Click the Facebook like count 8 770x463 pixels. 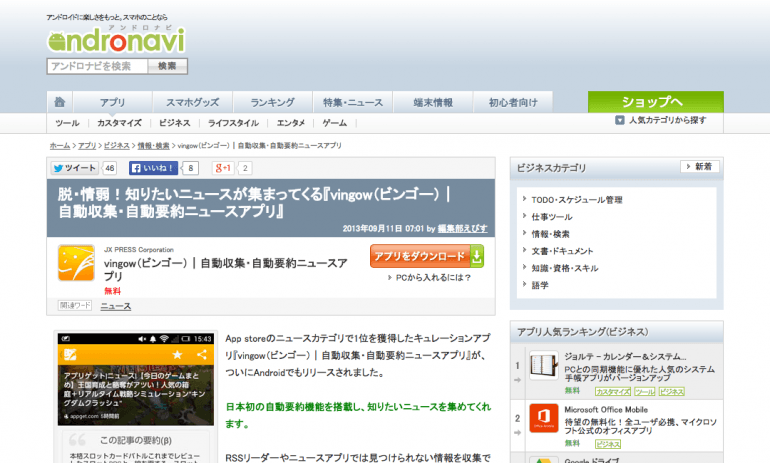click(x=191, y=168)
